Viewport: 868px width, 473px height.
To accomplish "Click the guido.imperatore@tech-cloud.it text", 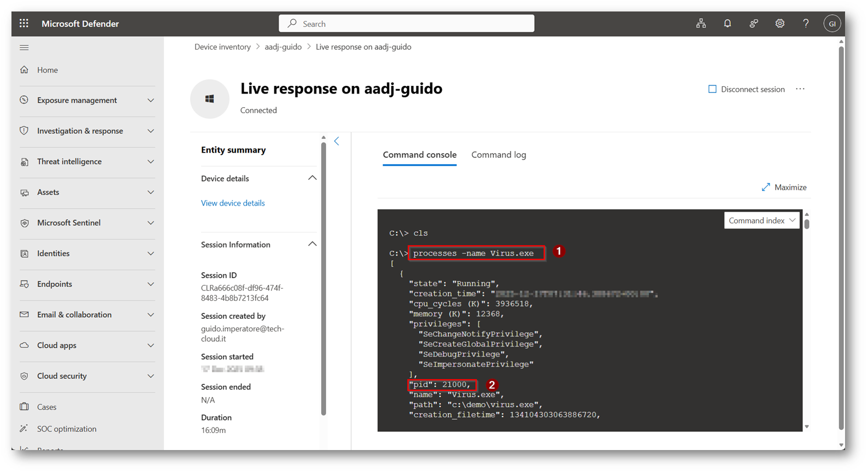I will pyautogui.click(x=243, y=334).
